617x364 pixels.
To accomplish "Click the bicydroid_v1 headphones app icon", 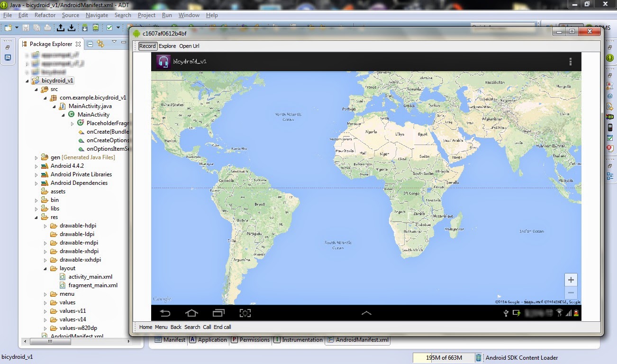I will pyautogui.click(x=163, y=62).
